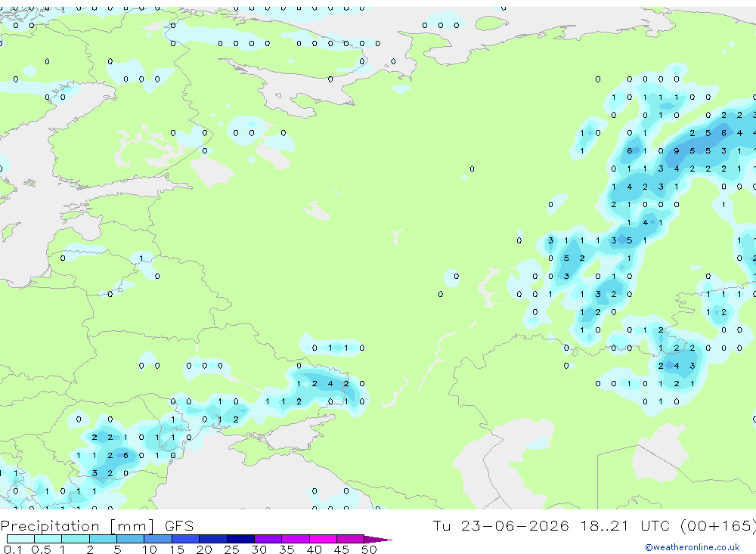Click the above-50 arrow tip of legend
This screenshot has width=756, height=554.
[378, 540]
